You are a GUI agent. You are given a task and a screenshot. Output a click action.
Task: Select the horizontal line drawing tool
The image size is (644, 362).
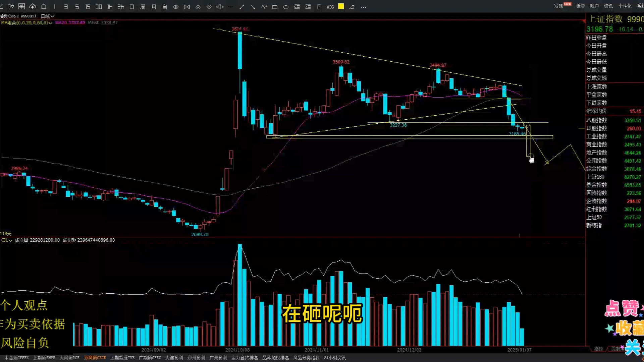231,7
